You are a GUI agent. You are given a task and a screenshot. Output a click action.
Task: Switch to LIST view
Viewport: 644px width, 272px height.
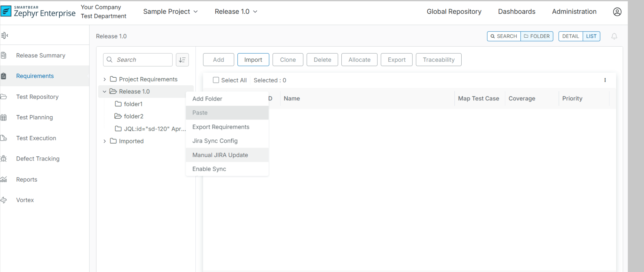click(x=591, y=36)
